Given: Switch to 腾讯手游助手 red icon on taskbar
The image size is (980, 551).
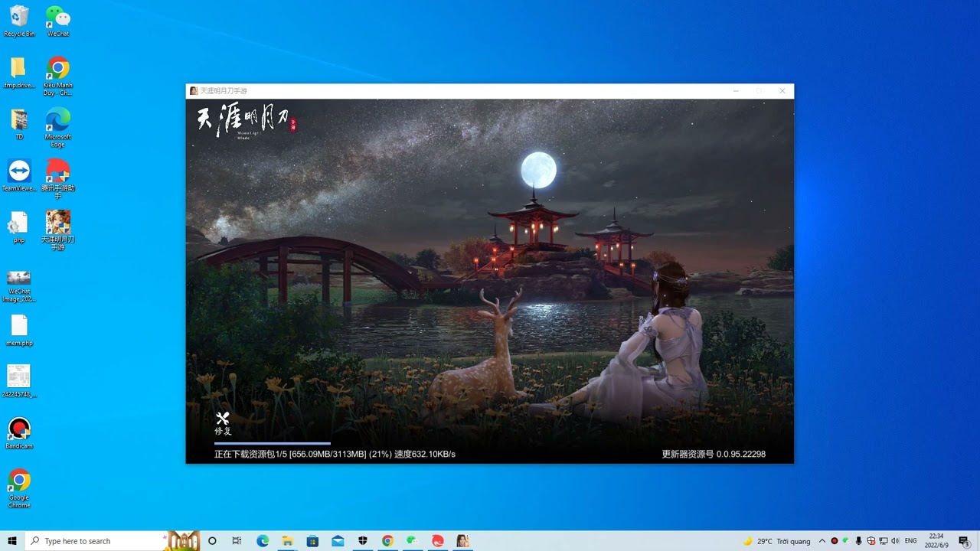Looking at the screenshot, I should coord(438,541).
